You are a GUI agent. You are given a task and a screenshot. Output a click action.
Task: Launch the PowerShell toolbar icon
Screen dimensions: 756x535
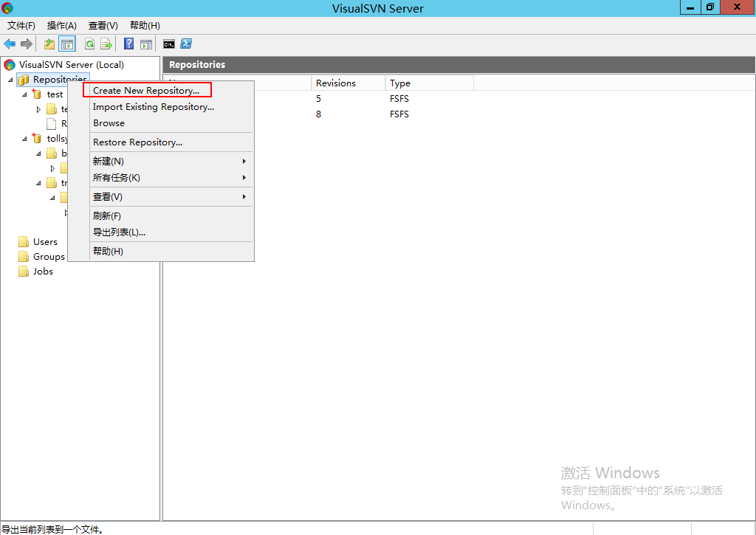(x=186, y=44)
